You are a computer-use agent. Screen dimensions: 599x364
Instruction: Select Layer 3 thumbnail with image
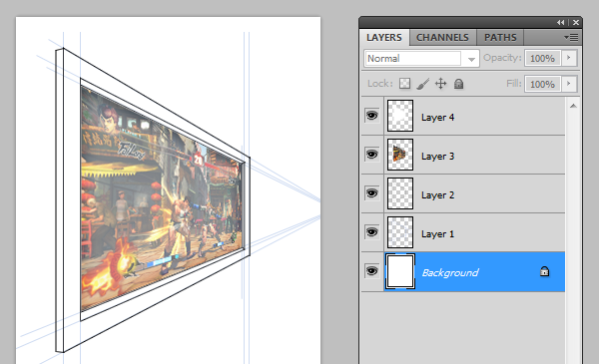point(400,155)
